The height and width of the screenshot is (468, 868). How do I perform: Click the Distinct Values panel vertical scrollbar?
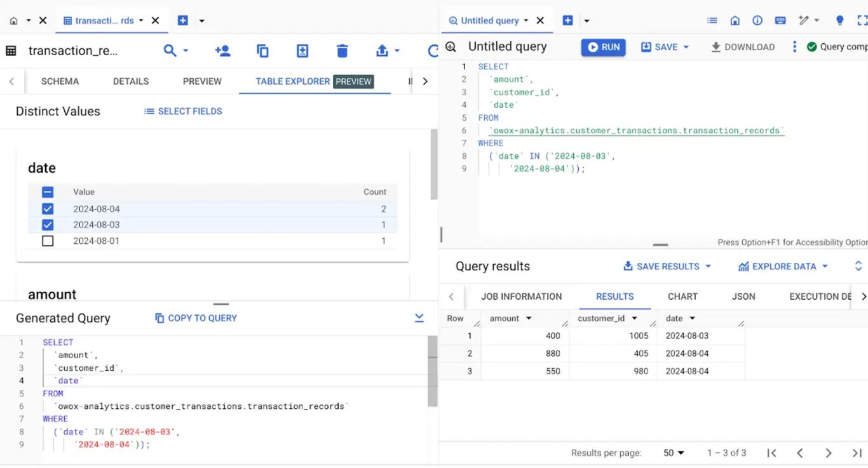(434, 164)
